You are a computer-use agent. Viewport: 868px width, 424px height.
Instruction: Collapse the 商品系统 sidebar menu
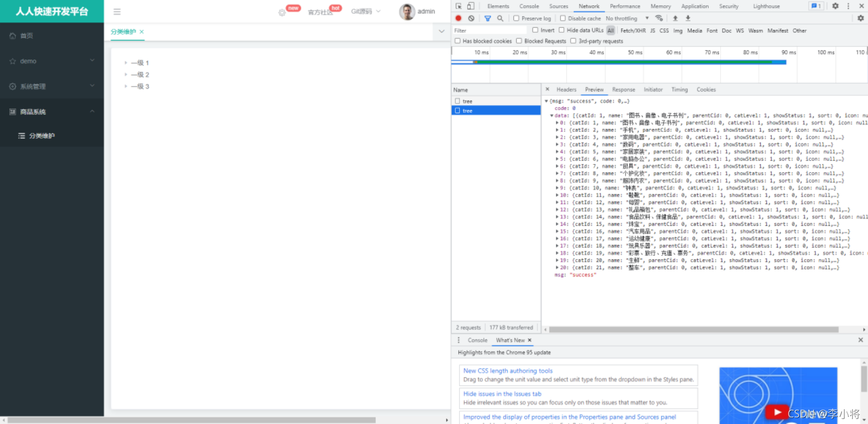(x=52, y=112)
